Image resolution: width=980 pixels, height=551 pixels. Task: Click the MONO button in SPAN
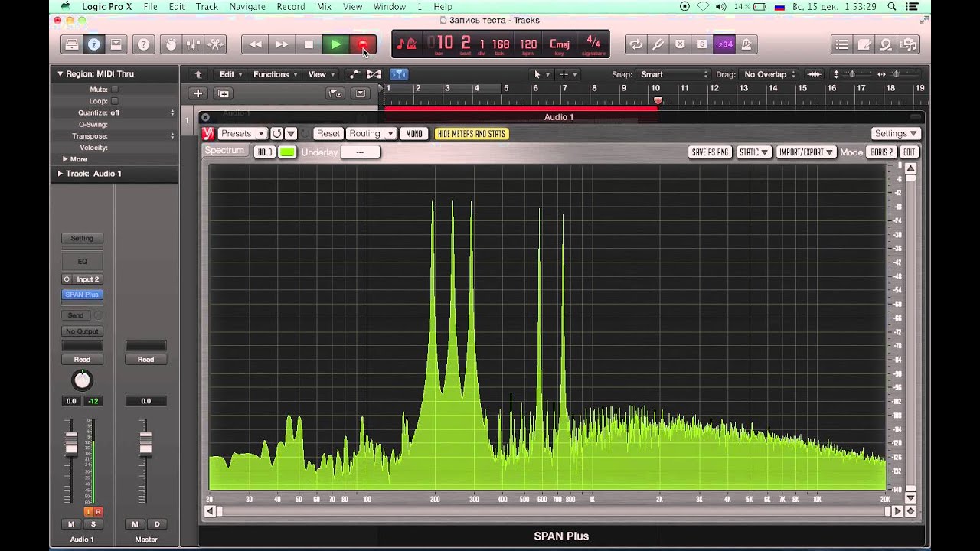click(414, 134)
